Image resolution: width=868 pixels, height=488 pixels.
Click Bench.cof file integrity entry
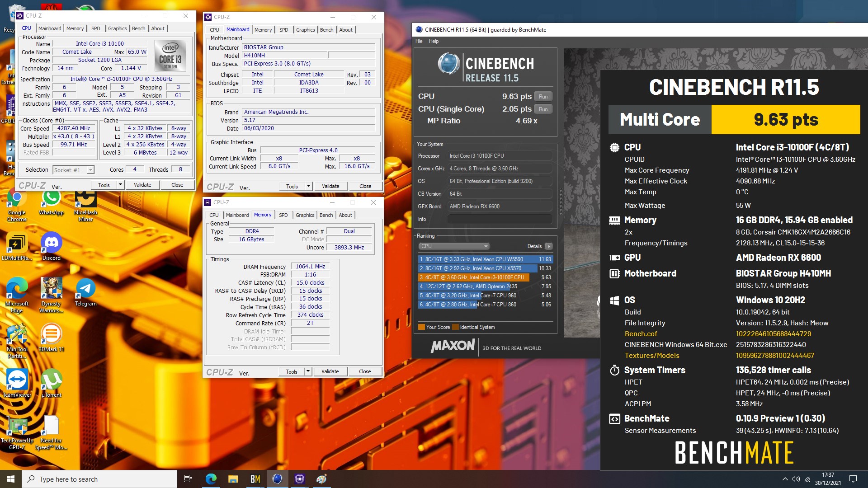pos(641,334)
